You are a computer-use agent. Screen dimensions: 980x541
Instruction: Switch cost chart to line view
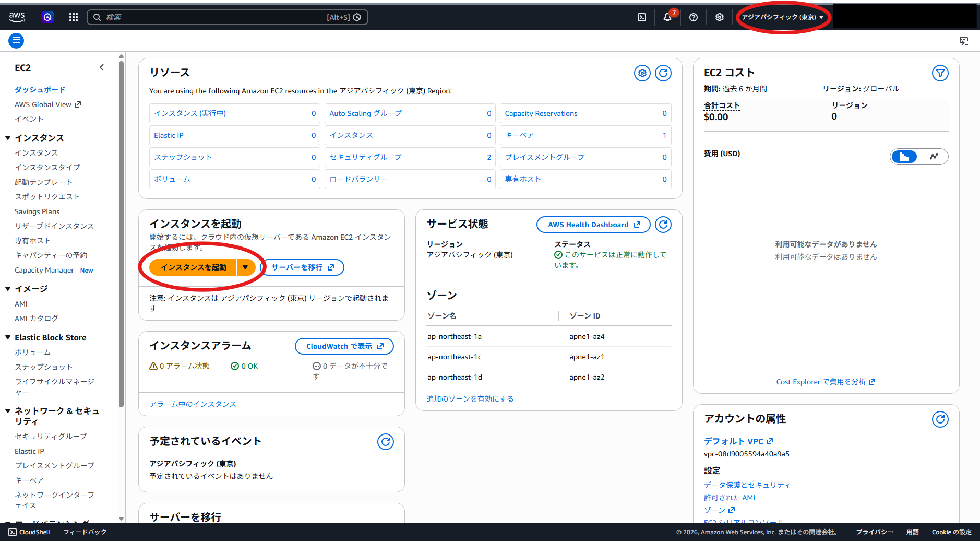click(x=934, y=157)
